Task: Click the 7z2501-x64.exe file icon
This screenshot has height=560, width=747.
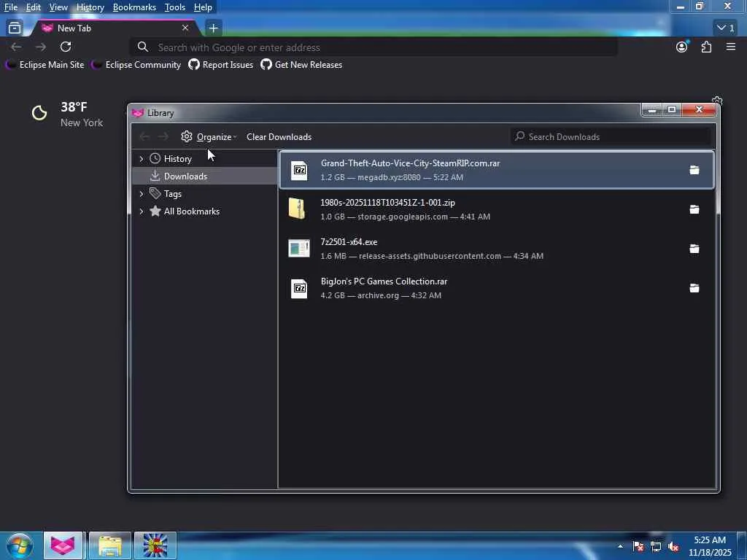Action: [298, 249]
